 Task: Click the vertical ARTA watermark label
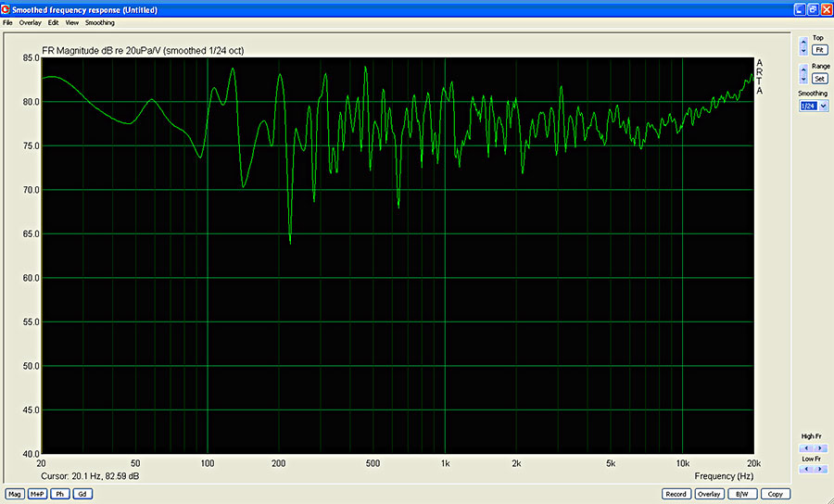tap(760, 77)
